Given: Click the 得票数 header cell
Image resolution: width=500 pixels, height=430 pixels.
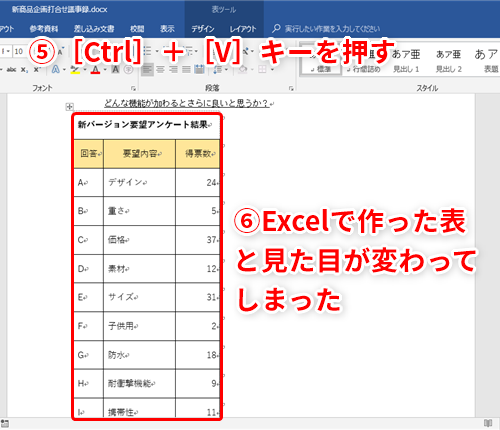Looking at the screenshot, I should 198,154.
